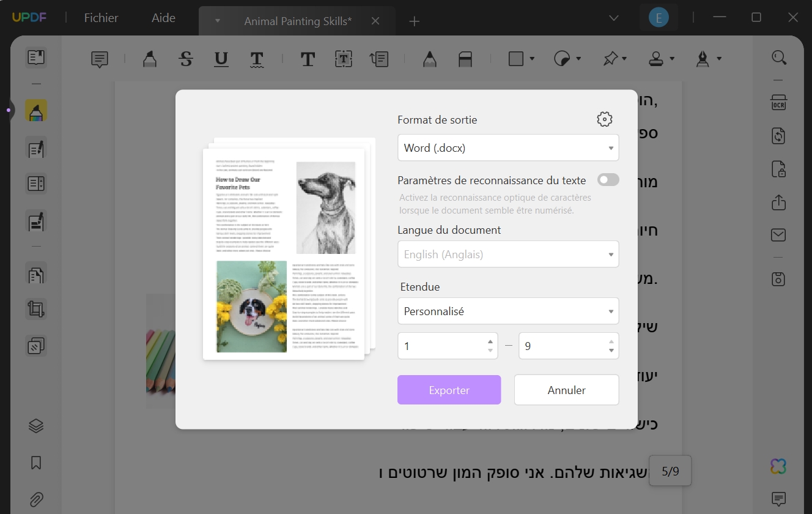Click the Annuler button
Image resolution: width=812 pixels, height=514 pixels.
[566, 390]
